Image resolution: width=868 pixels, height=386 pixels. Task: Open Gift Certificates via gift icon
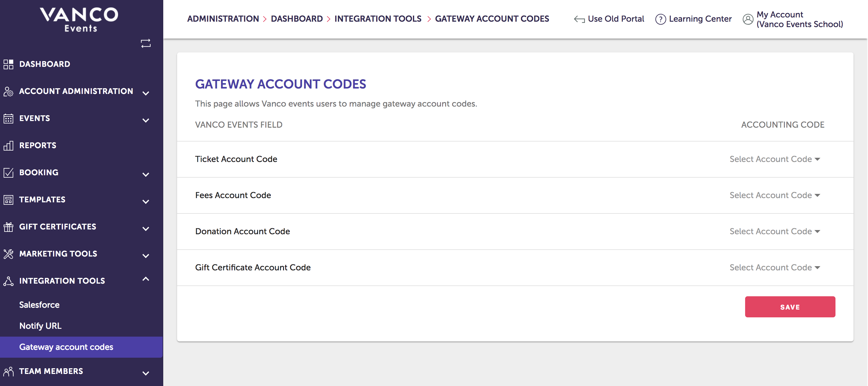(x=8, y=227)
